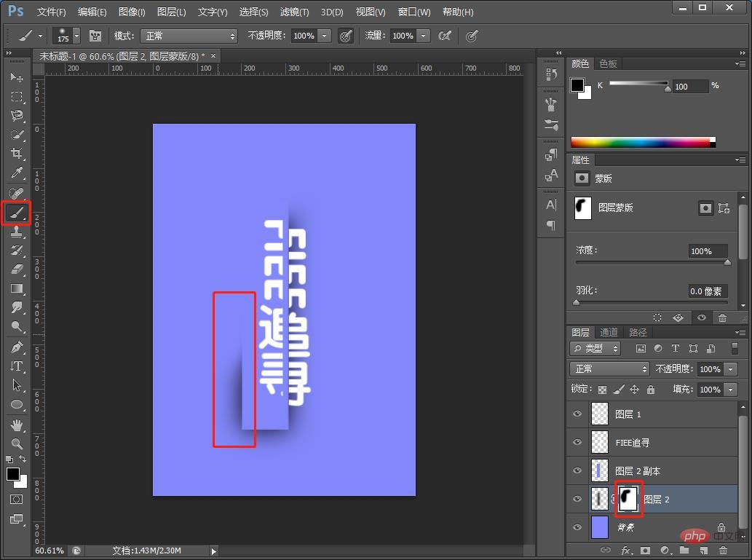The width and height of the screenshot is (752, 560).
Task: Click the foreground color swatch in toolbox
Action: coord(13,475)
